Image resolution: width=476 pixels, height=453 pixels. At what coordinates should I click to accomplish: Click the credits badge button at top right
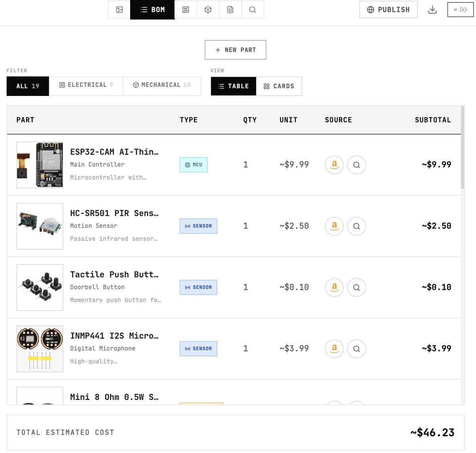pos(461,10)
